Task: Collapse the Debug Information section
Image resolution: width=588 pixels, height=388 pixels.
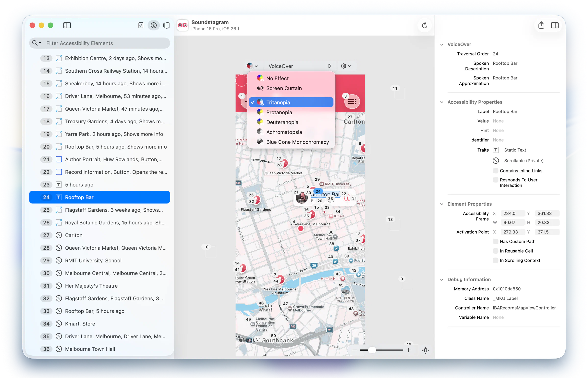Action: (x=441, y=280)
